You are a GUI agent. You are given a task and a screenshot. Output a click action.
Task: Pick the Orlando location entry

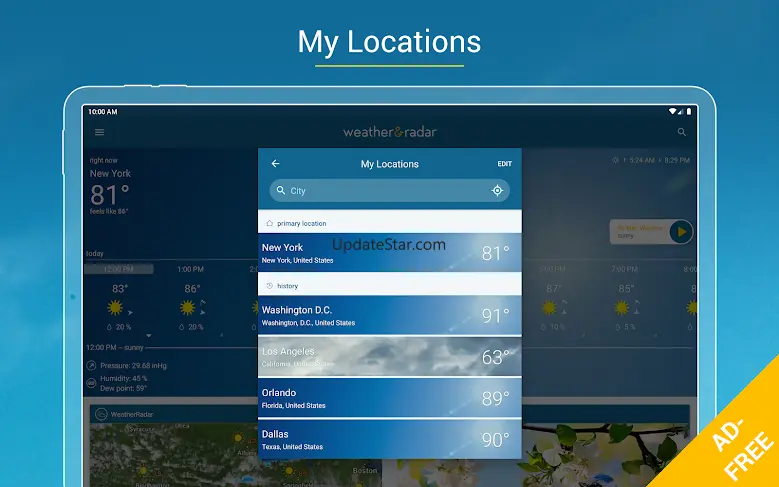390,398
